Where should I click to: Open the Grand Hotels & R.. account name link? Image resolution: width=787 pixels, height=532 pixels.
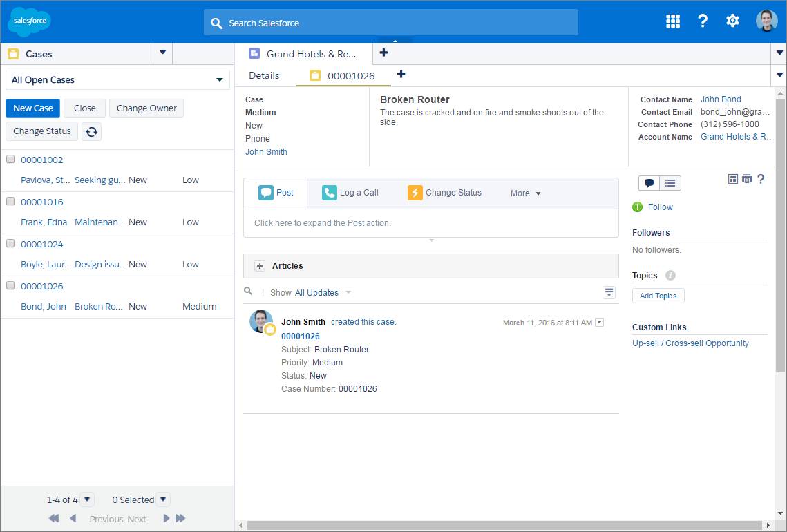pos(735,137)
